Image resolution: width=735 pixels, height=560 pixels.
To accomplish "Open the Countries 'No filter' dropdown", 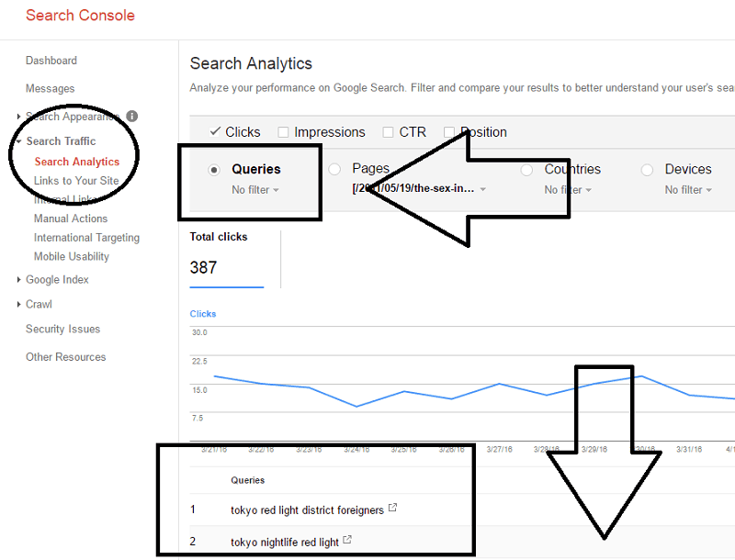I will [568, 190].
